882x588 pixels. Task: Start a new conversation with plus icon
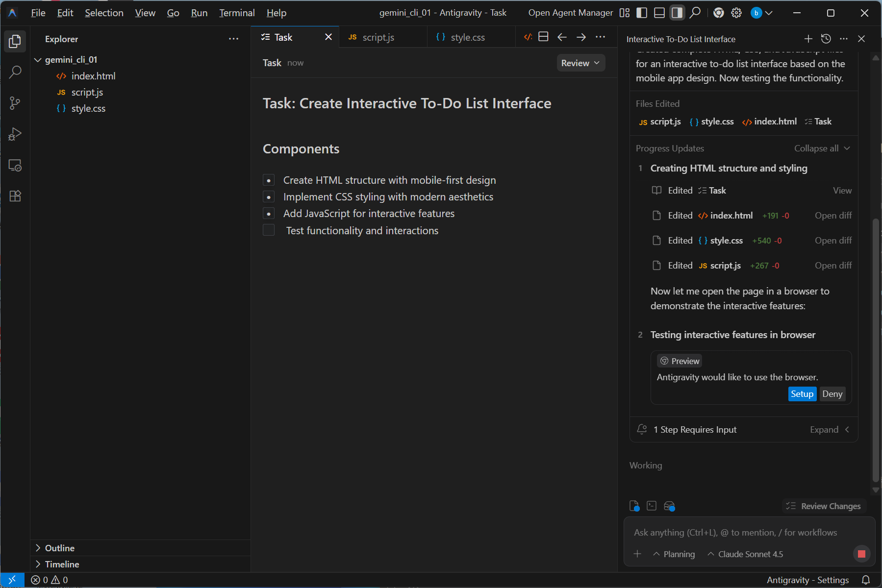808,39
